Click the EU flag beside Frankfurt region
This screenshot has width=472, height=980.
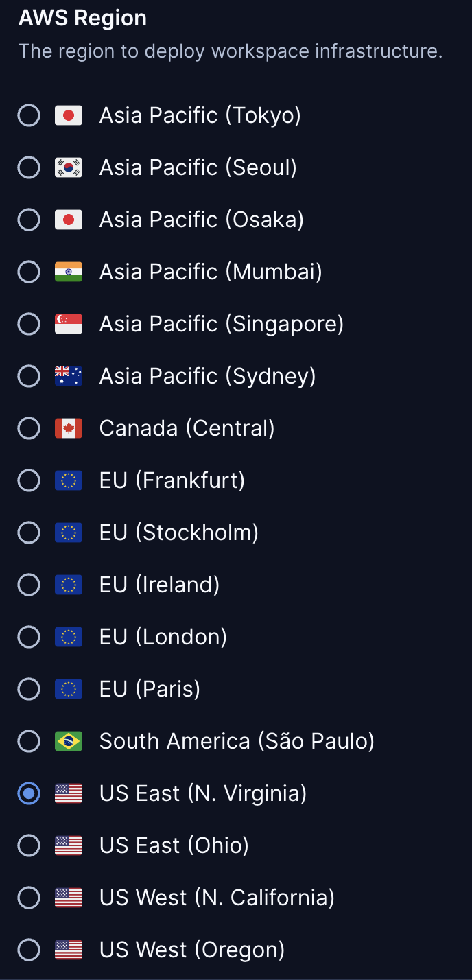coord(68,480)
